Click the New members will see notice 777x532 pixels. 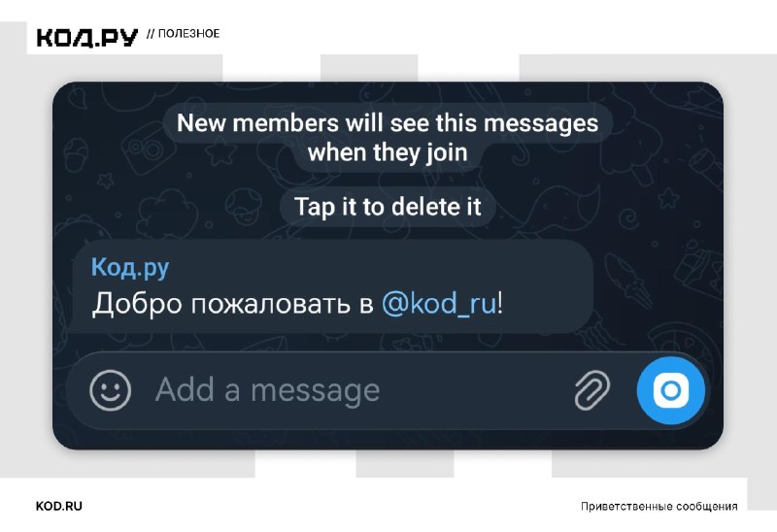coord(388,137)
